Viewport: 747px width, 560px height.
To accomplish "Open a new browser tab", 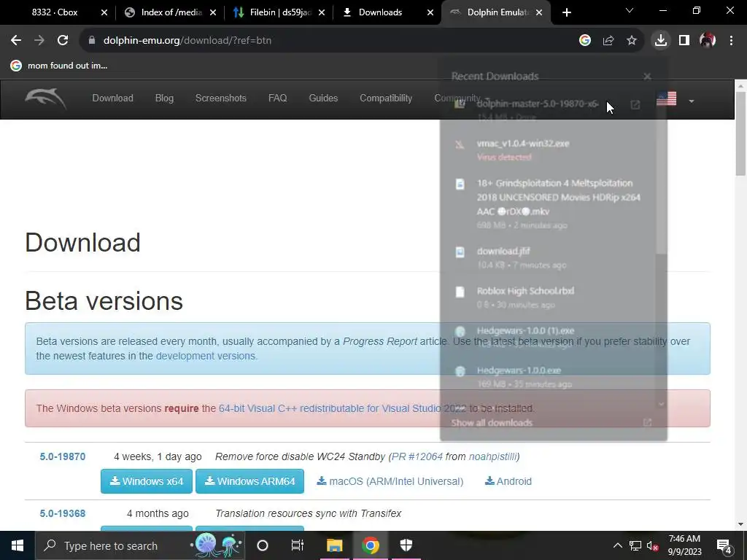I will coord(566,12).
